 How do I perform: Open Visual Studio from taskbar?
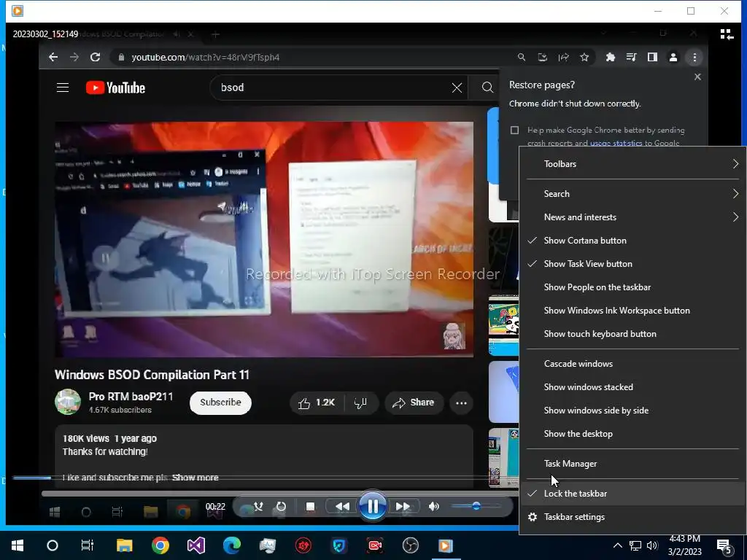(196, 545)
